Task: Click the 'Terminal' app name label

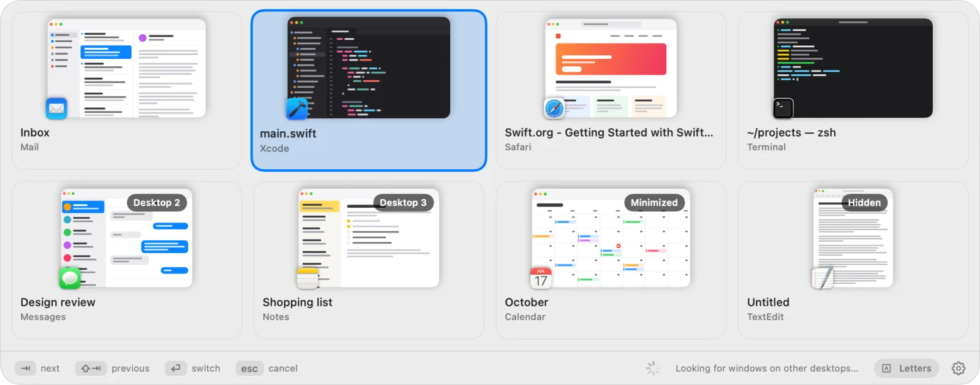Action: click(766, 147)
